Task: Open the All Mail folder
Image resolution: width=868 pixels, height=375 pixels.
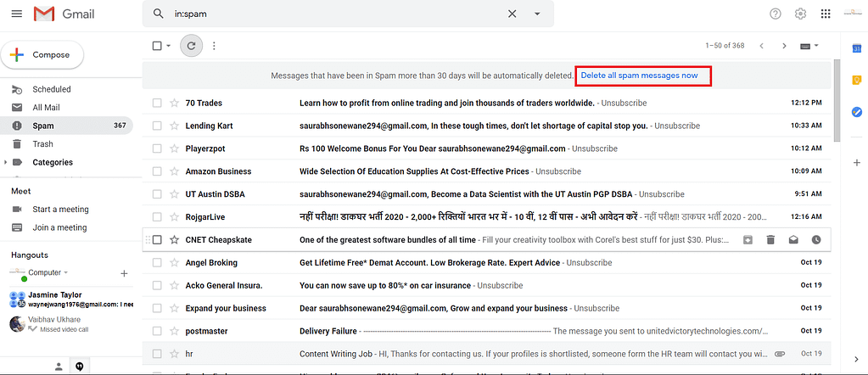Action: point(46,108)
